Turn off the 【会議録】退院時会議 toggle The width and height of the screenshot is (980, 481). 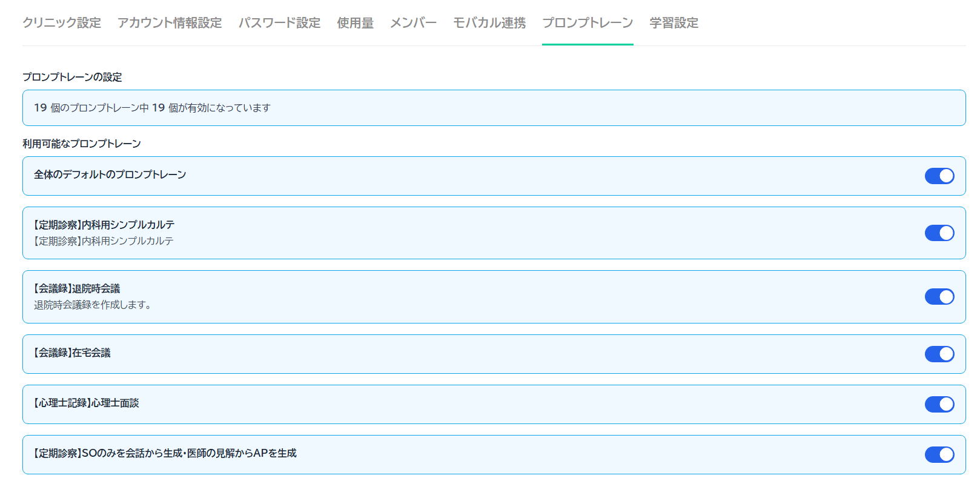(x=939, y=297)
